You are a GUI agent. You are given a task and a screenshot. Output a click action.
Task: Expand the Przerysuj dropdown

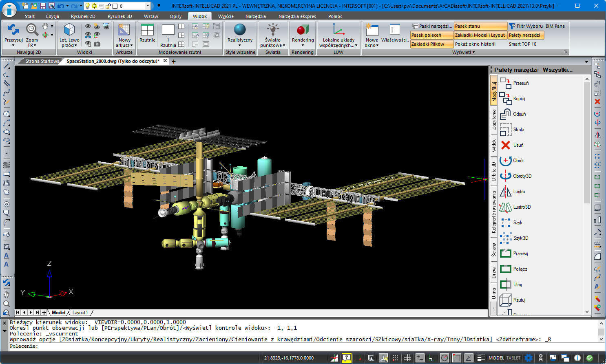(x=13, y=45)
